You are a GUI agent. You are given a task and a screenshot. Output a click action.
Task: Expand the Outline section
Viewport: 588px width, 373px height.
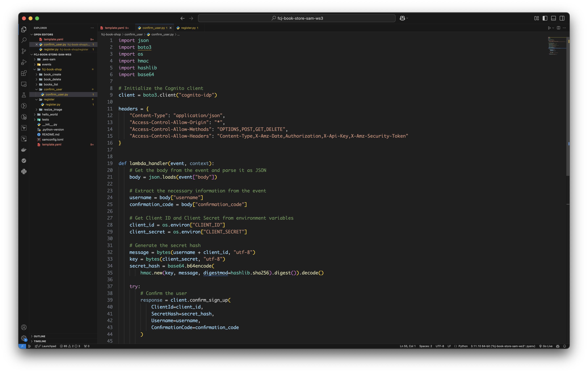pos(32,336)
